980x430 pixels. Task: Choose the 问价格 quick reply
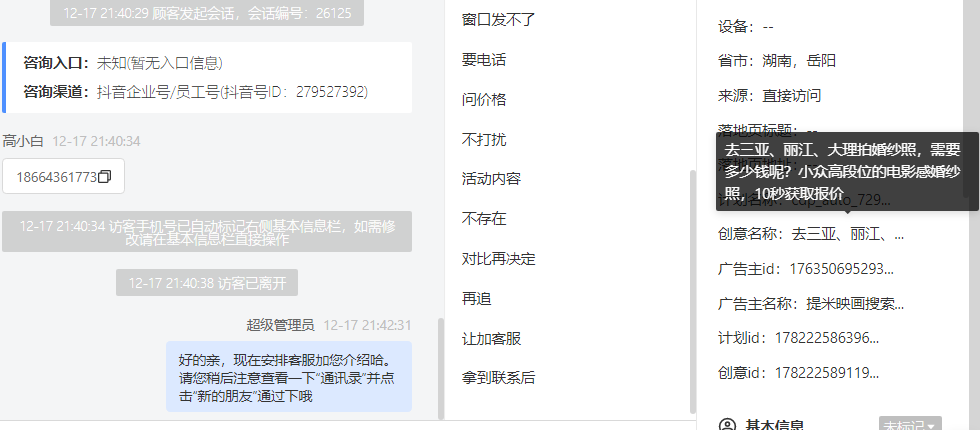[x=484, y=99]
